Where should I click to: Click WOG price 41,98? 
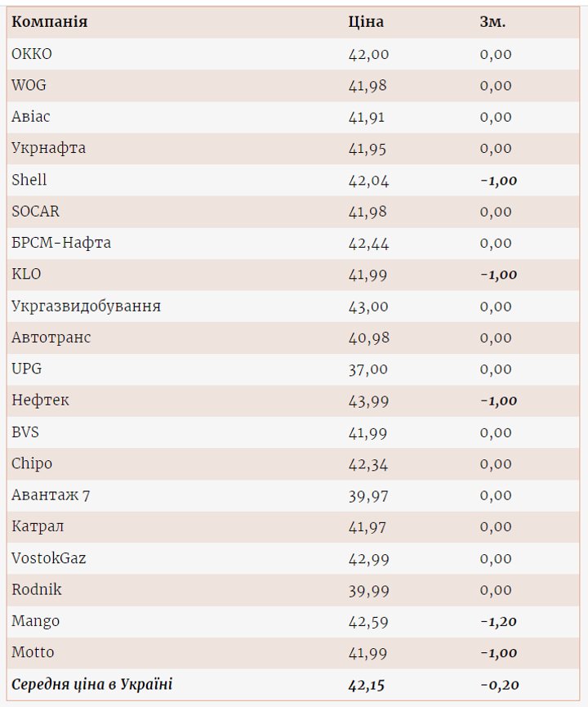(367, 86)
